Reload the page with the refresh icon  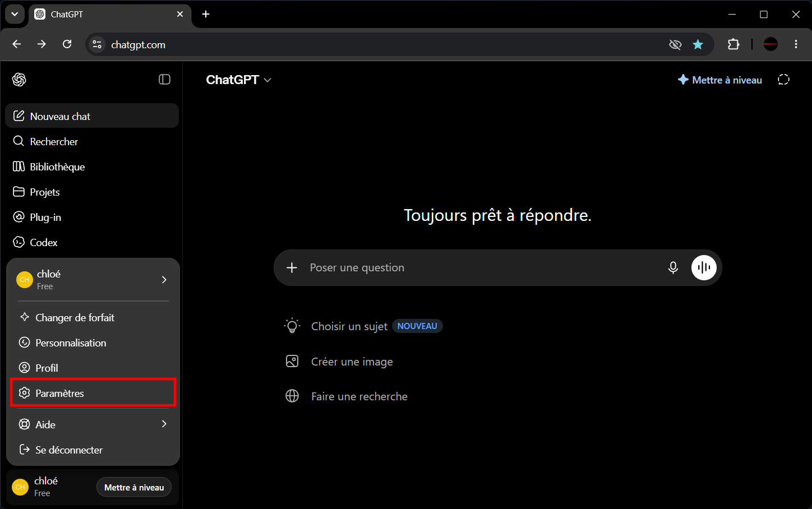coord(67,44)
